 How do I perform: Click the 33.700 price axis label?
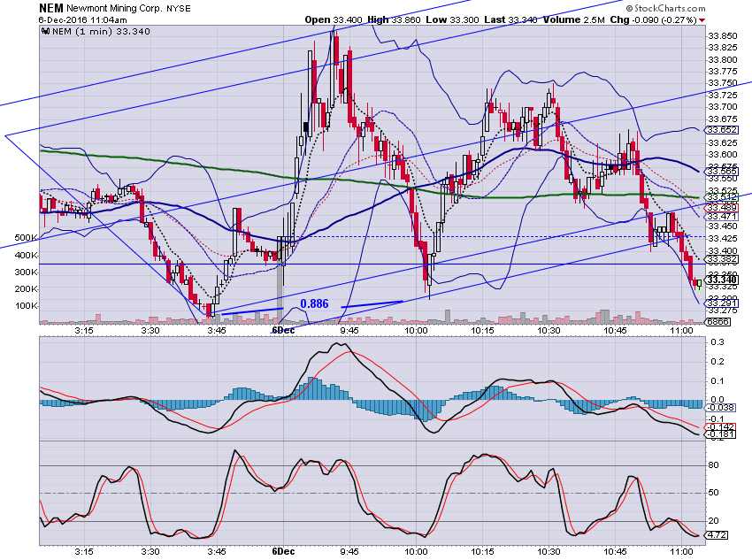723,106
